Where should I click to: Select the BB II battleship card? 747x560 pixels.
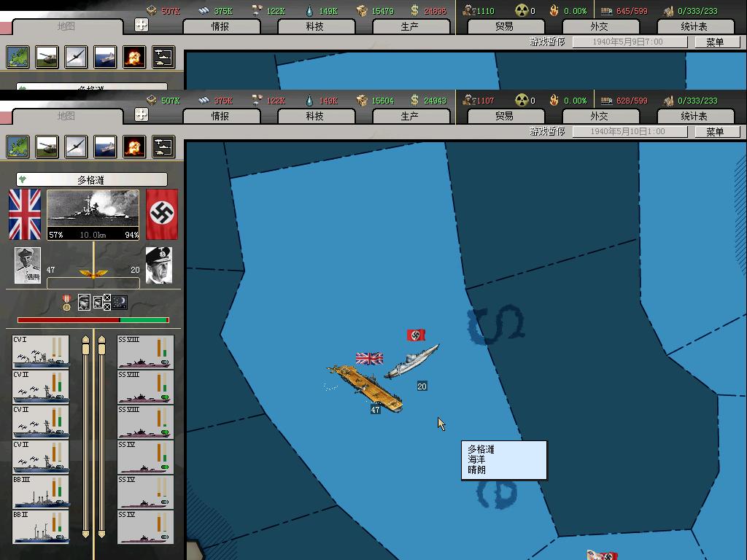[x=41, y=526]
